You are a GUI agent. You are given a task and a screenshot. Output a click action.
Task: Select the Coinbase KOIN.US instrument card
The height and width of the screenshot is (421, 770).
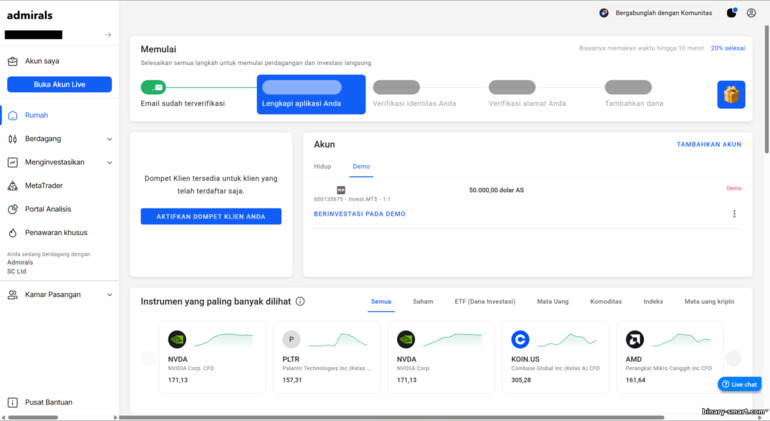[557, 358]
